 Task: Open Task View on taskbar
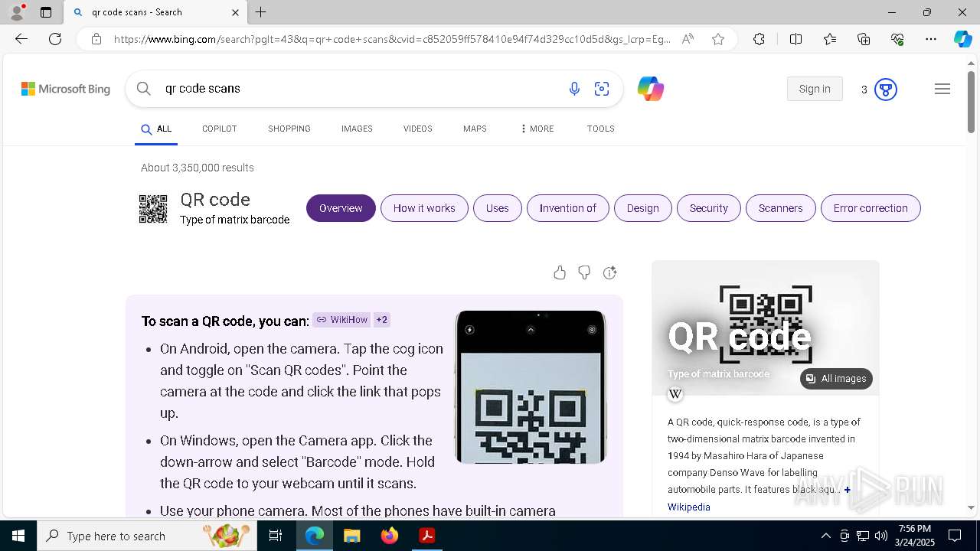276,536
